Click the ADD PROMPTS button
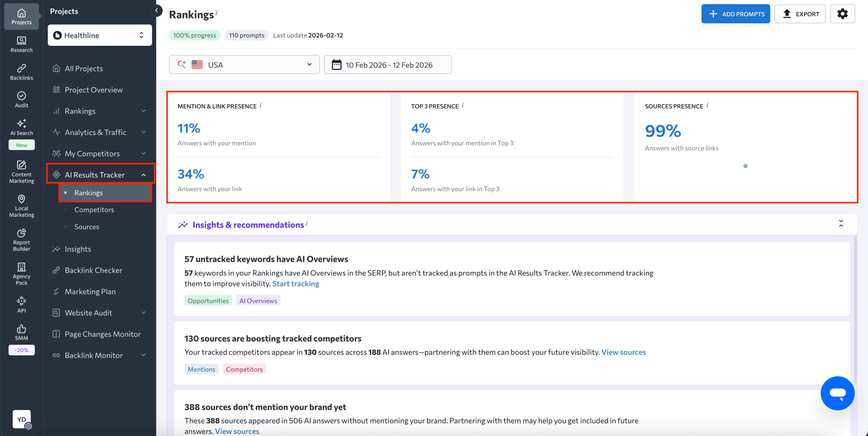 tap(735, 14)
